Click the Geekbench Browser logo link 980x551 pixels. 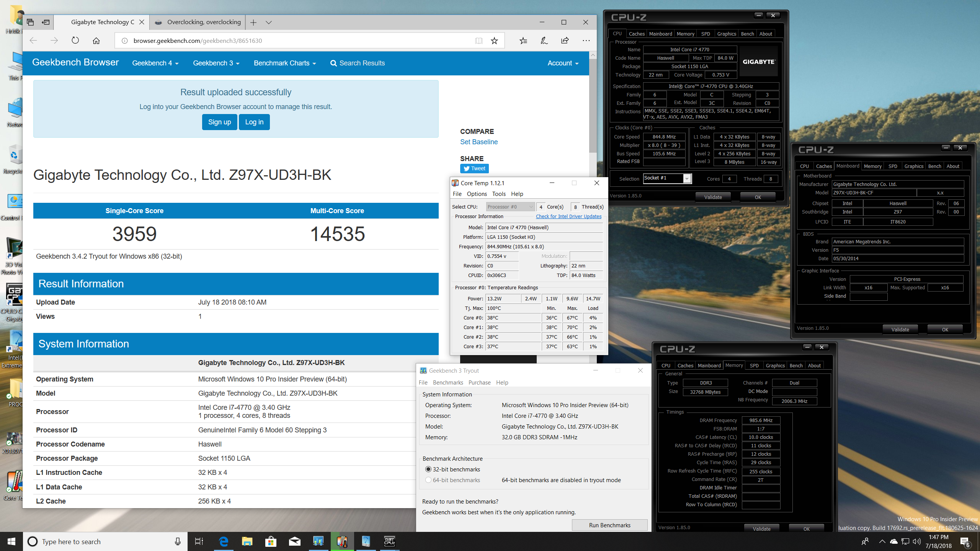[75, 62]
